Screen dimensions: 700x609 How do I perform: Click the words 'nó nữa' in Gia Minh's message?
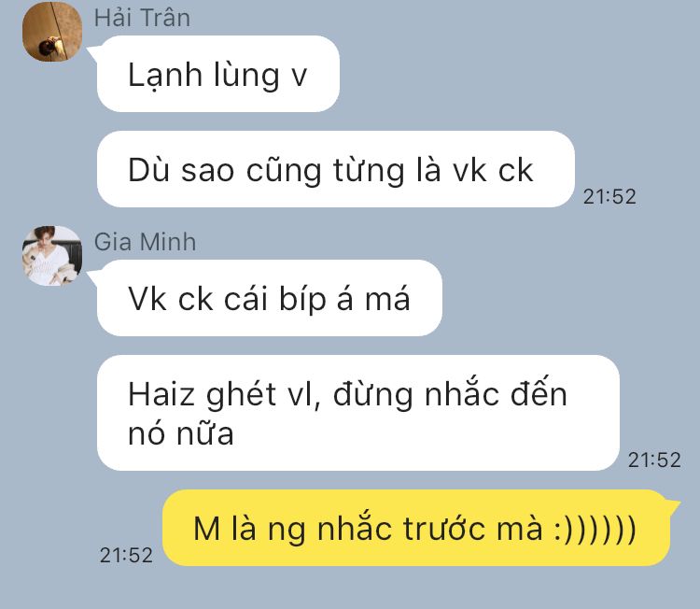181,433
